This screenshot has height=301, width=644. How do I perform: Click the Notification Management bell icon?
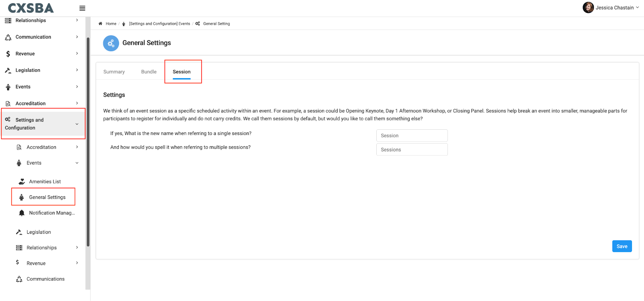pos(22,213)
